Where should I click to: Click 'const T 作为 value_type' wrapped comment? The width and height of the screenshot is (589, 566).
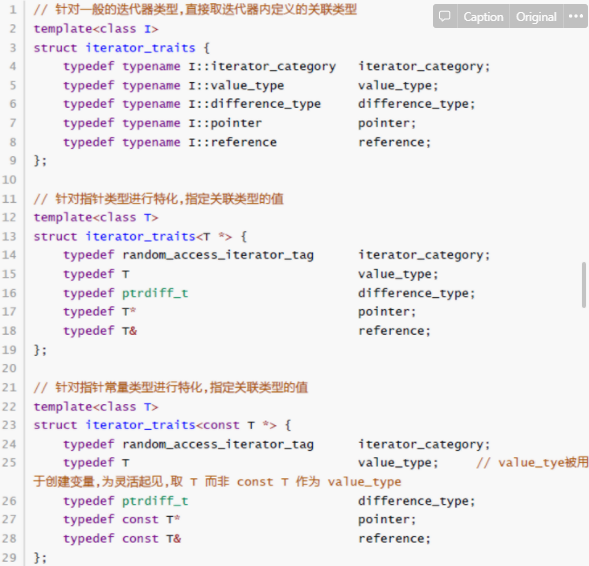[319, 482]
